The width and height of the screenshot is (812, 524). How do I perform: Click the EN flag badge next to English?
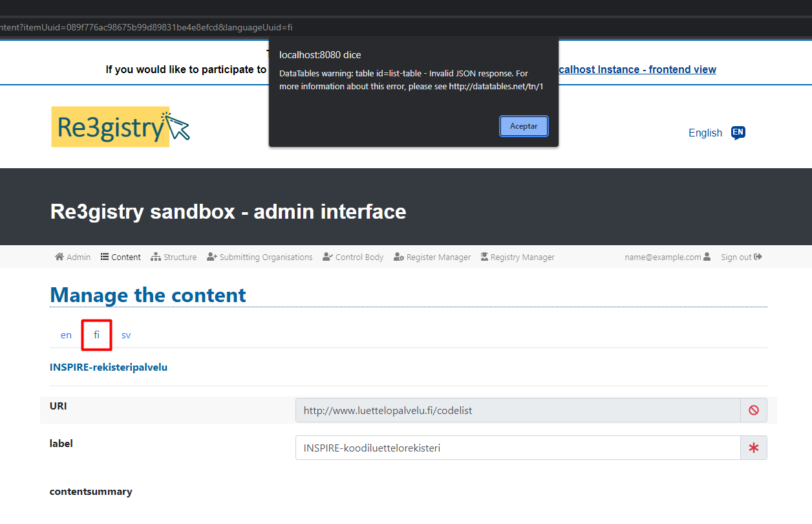click(738, 133)
